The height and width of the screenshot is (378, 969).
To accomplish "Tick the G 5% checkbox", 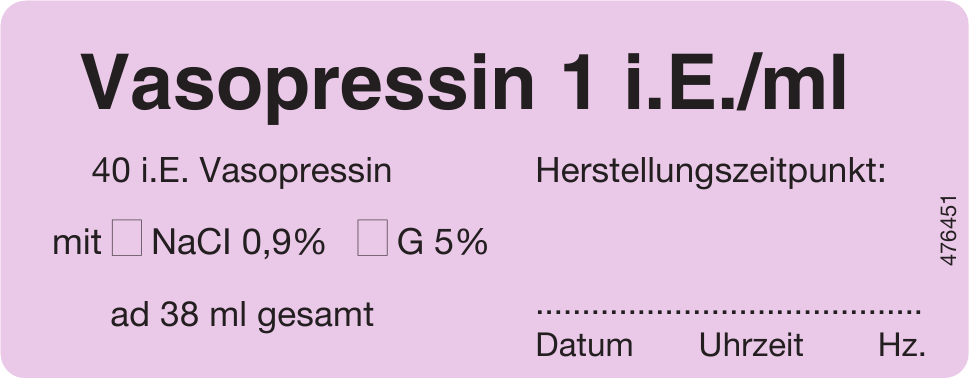I will pos(373,238).
